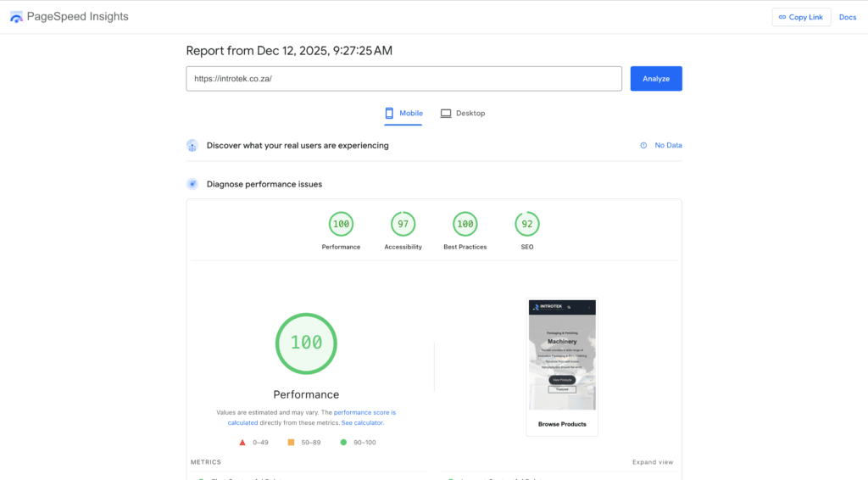The width and height of the screenshot is (868, 480).
Task: Click the Analyze button
Action: [656, 79]
